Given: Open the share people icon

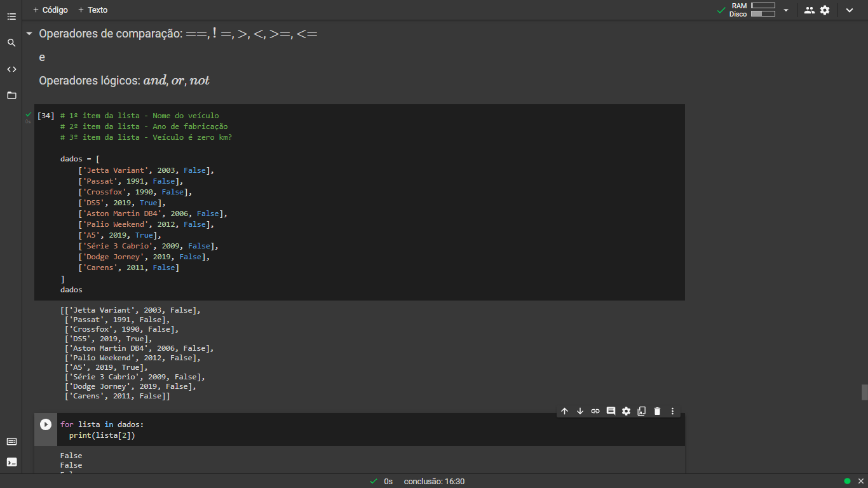Looking at the screenshot, I should click(809, 10).
